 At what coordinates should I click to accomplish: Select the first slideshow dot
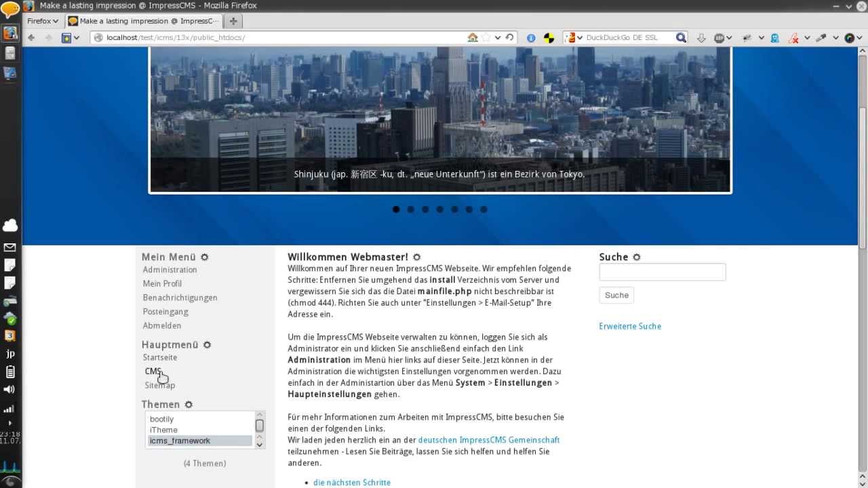396,209
